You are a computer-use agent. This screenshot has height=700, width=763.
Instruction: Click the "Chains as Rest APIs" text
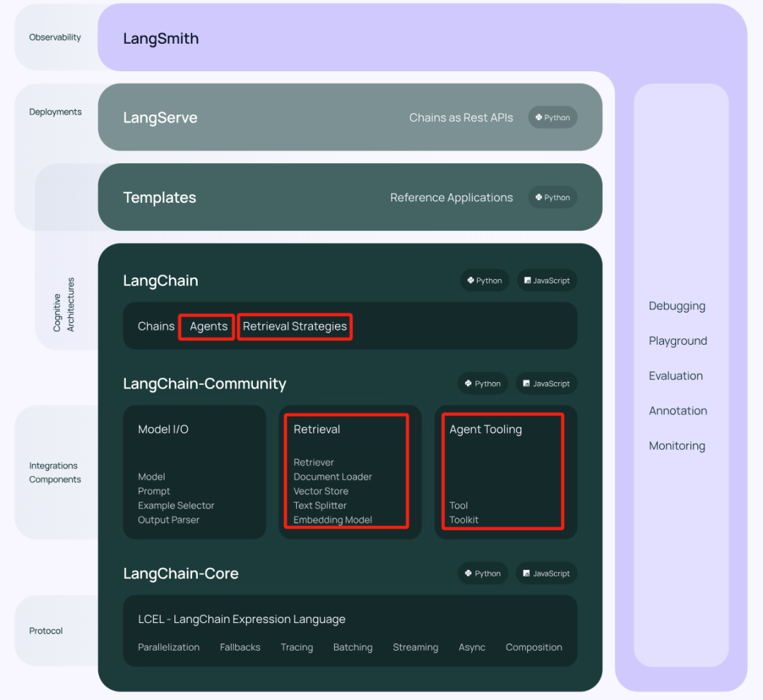[x=461, y=118]
